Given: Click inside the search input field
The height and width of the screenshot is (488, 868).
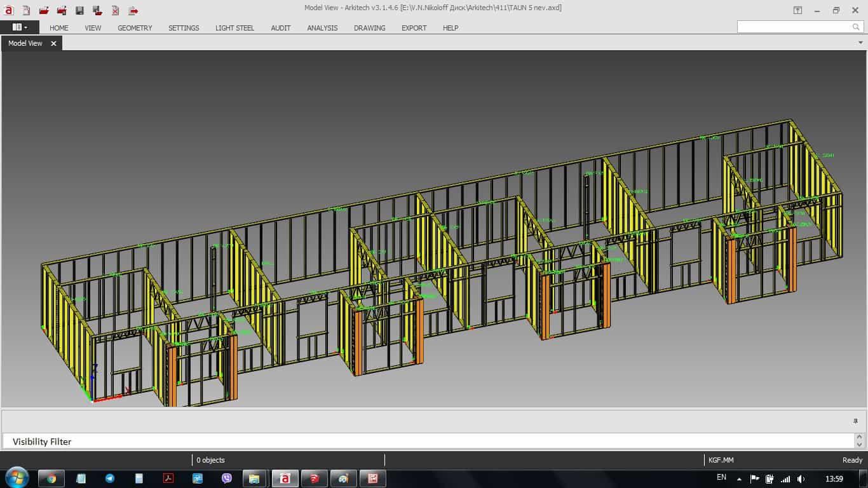Looking at the screenshot, I should (x=793, y=27).
